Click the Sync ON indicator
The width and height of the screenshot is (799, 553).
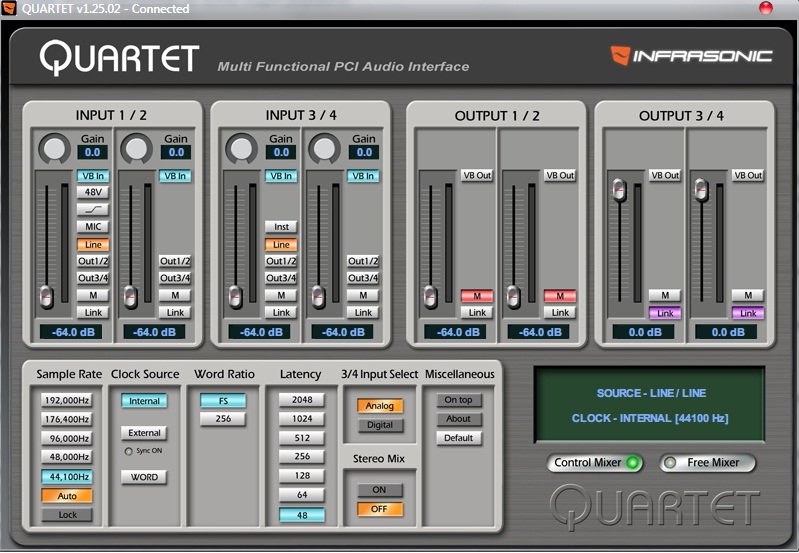128,451
